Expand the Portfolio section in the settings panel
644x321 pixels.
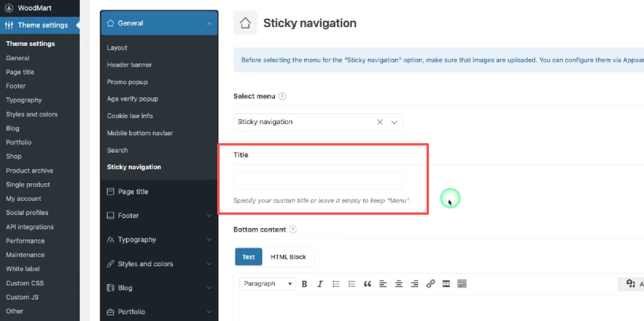point(159,312)
